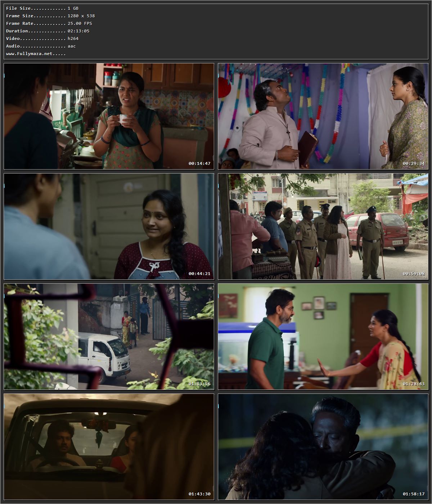
Task: Select the Duration value '02:13:05'
Action: click(x=78, y=31)
